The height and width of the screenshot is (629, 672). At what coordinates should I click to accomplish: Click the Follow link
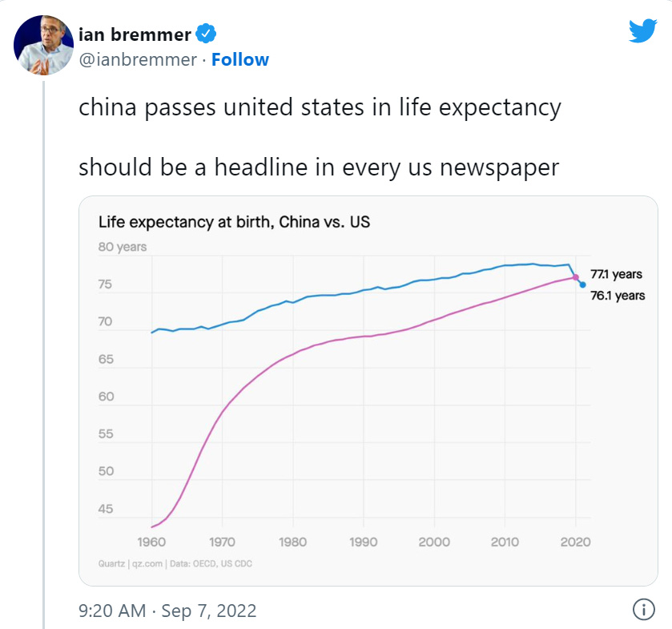click(240, 60)
